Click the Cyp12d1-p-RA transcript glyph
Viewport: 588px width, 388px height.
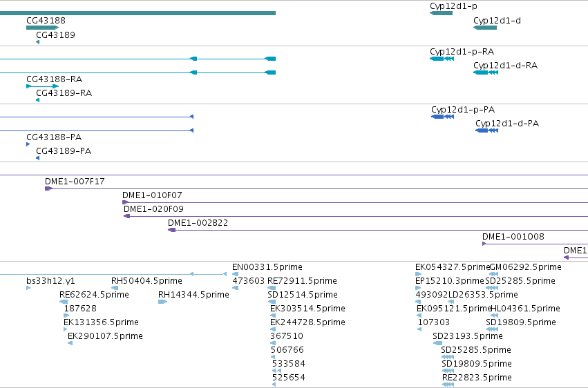[x=442, y=59]
